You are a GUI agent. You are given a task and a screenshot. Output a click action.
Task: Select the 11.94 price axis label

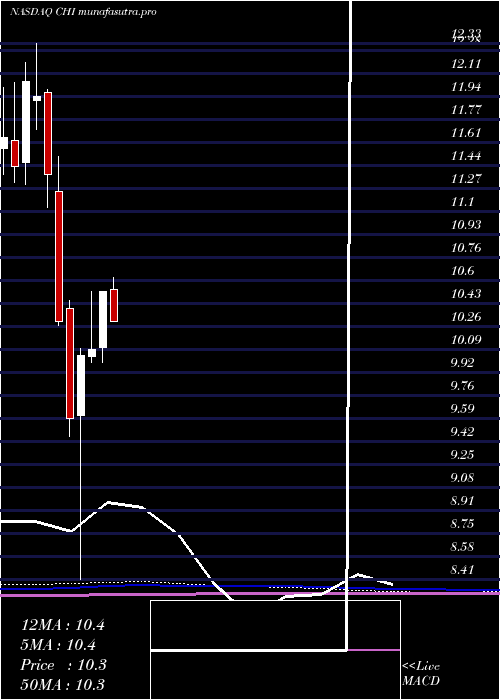pyautogui.click(x=466, y=87)
